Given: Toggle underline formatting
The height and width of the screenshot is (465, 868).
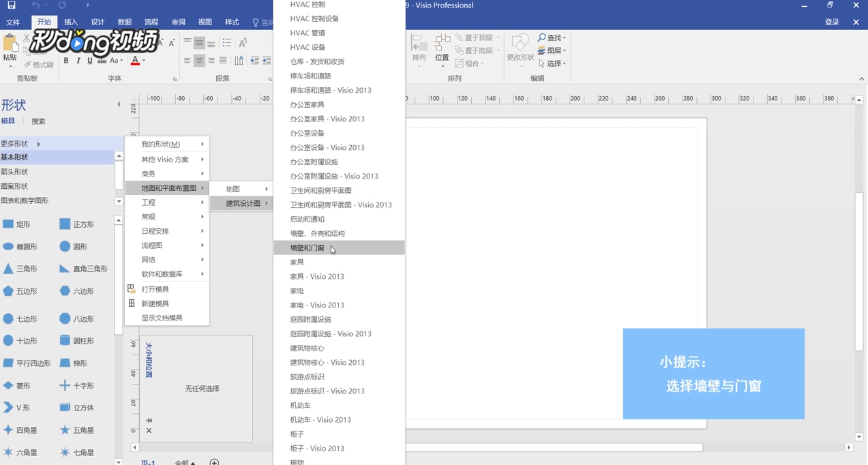Looking at the screenshot, I should pyautogui.click(x=89, y=61).
